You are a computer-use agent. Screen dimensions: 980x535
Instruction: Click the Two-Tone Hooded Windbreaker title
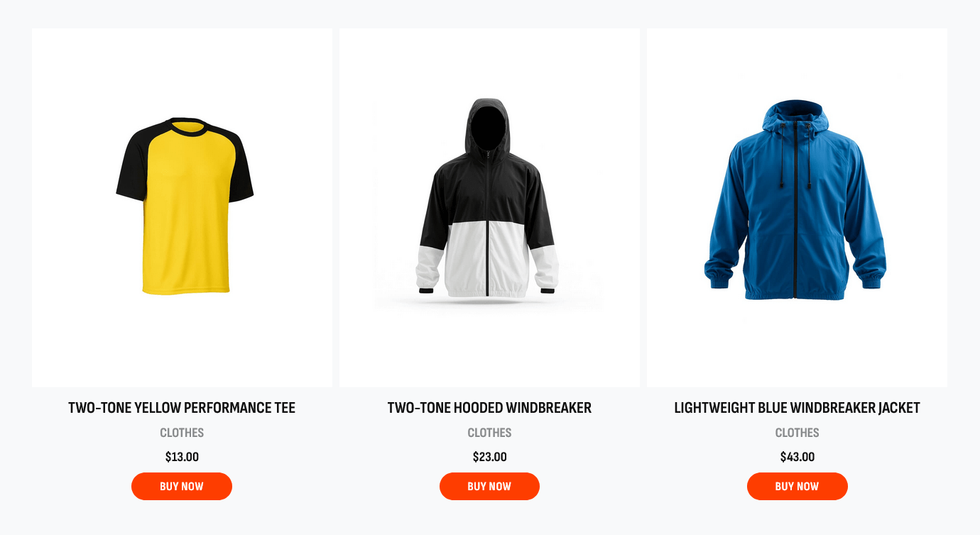489,408
